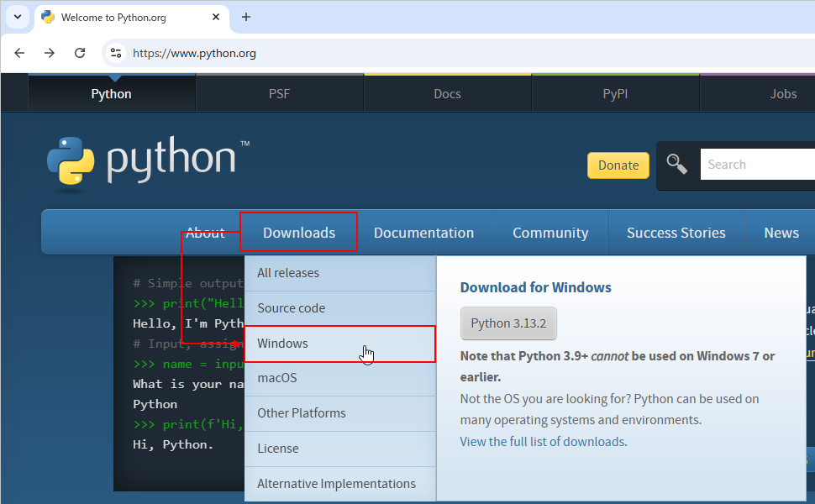Choose Windows from Downloads menu

click(x=340, y=344)
